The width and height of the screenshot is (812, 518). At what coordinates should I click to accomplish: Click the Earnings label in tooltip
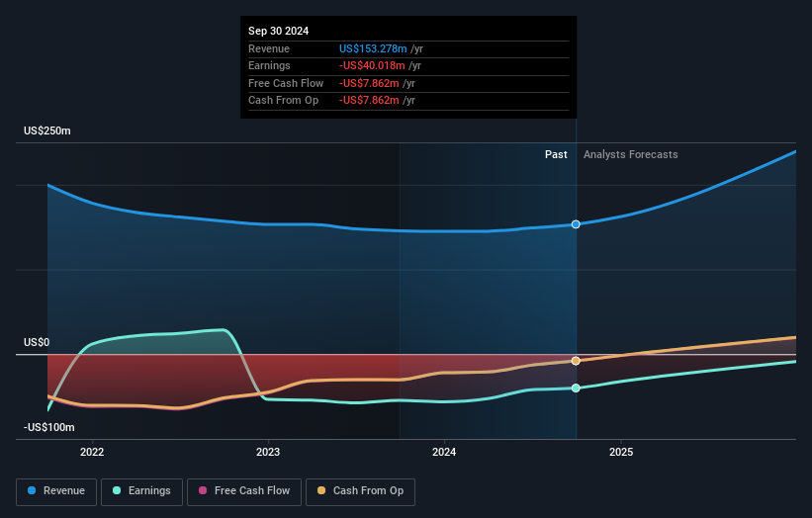pyautogui.click(x=269, y=65)
